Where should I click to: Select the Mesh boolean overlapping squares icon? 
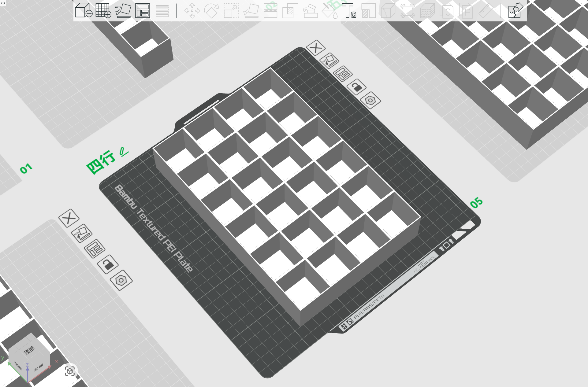coord(290,11)
